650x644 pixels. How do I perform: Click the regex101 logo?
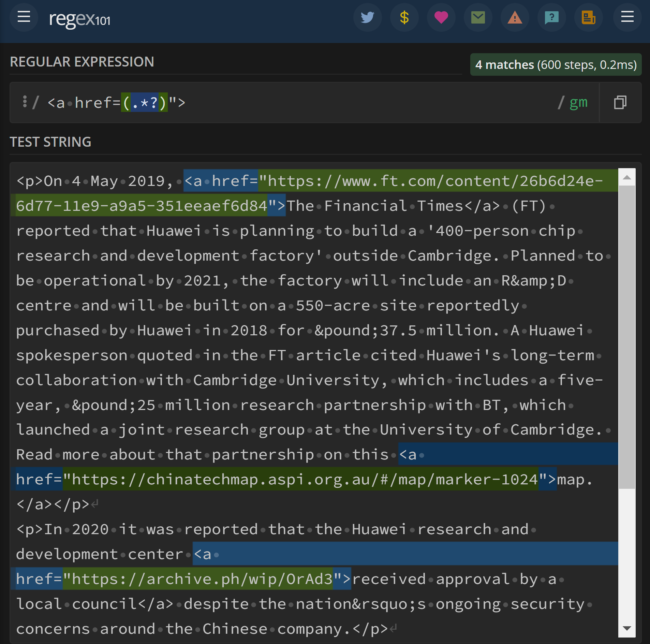coord(79,19)
